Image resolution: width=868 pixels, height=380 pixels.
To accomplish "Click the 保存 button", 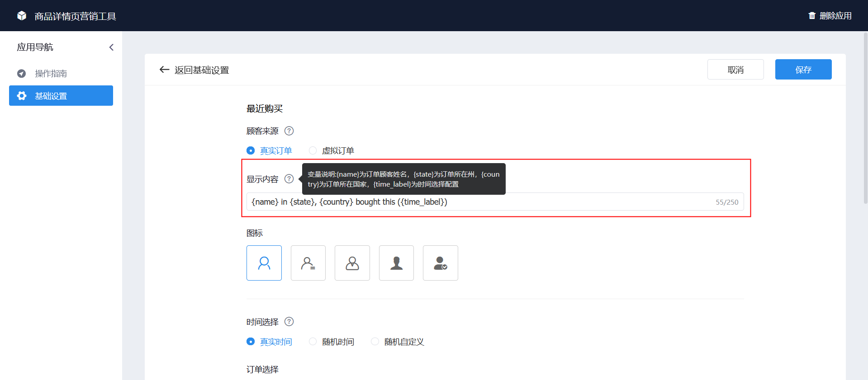I will click(x=803, y=70).
